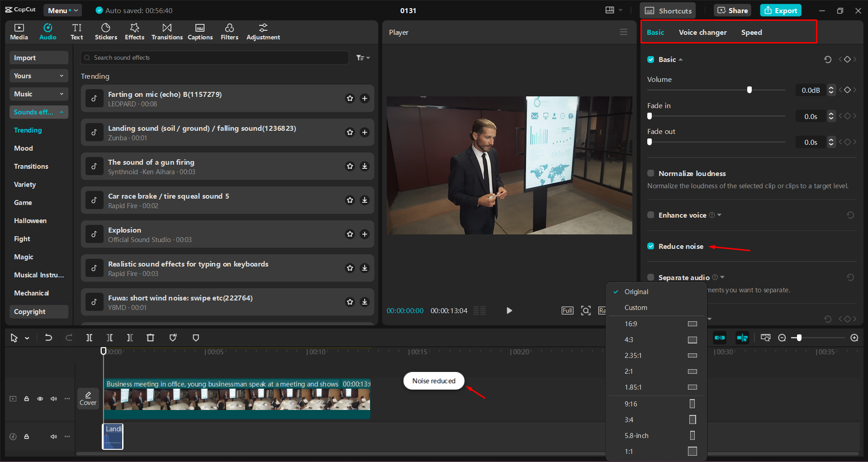Open the player panel hamburger menu
868x462 pixels.
[623, 32]
